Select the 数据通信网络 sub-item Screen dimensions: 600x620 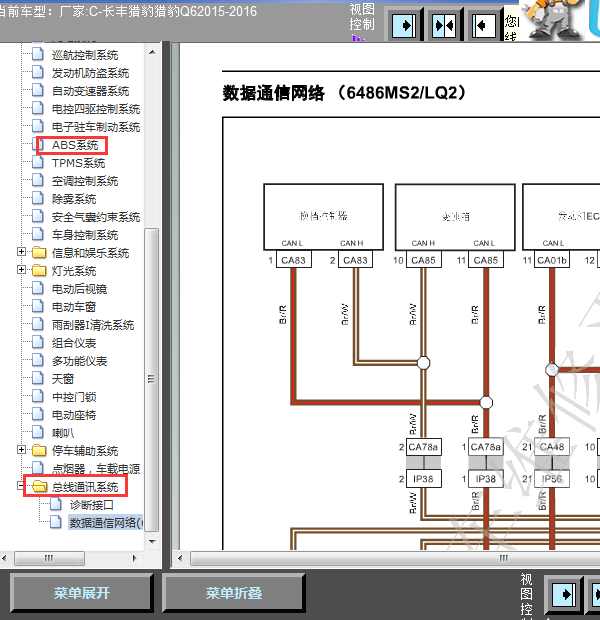106,523
